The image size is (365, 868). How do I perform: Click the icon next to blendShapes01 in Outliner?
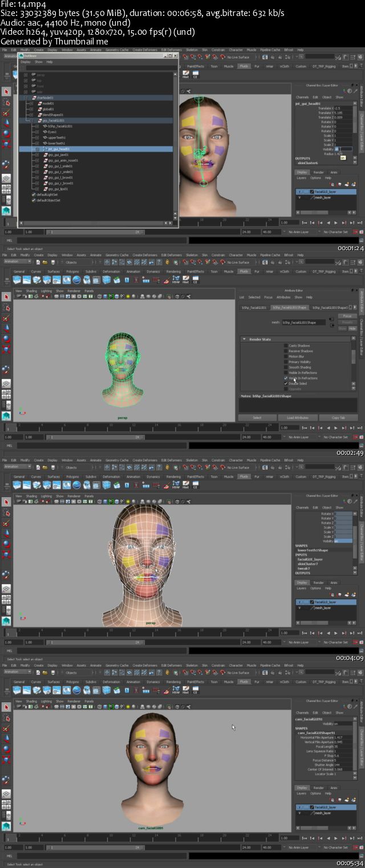pyautogui.click(x=39, y=115)
